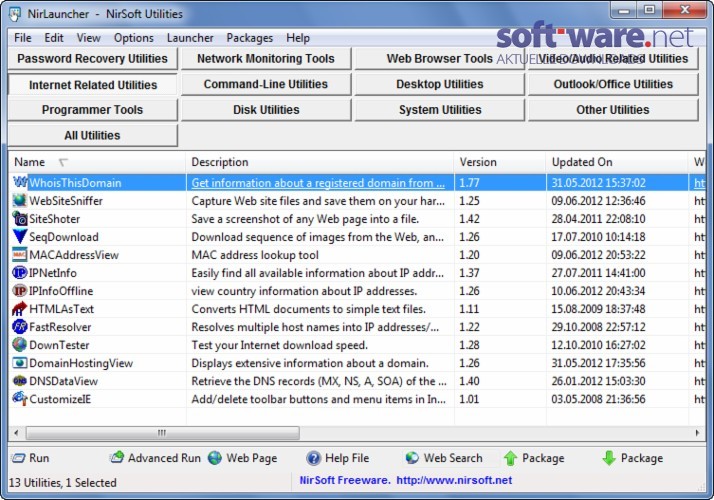Open Web Page via globe icon
714x500 pixels.
point(215,458)
